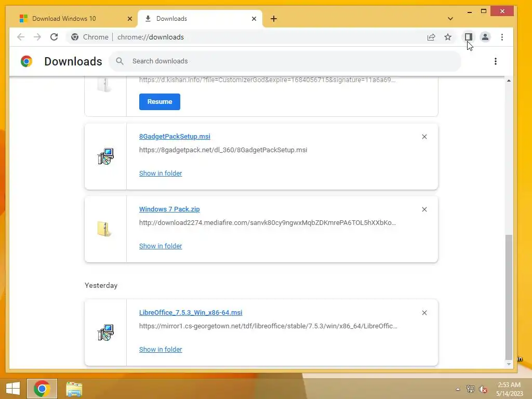Screen dimensions: 532x399
Task: Click the mediafire.com source URL text
Action: (x=268, y=222)
